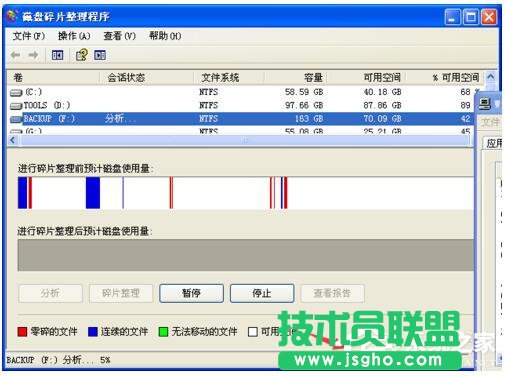This screenshot has width=505, height=376.
Task: Click the Back arrow toolbar icon
Action: (15, 55)
